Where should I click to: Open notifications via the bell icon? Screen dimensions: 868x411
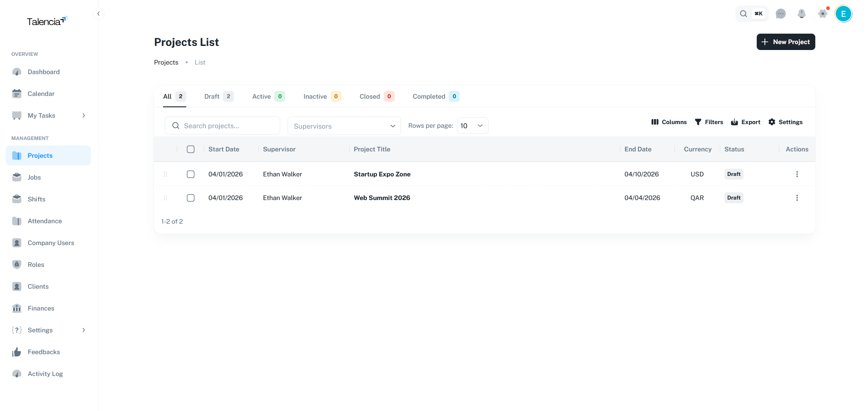click(x=802, y=14)
